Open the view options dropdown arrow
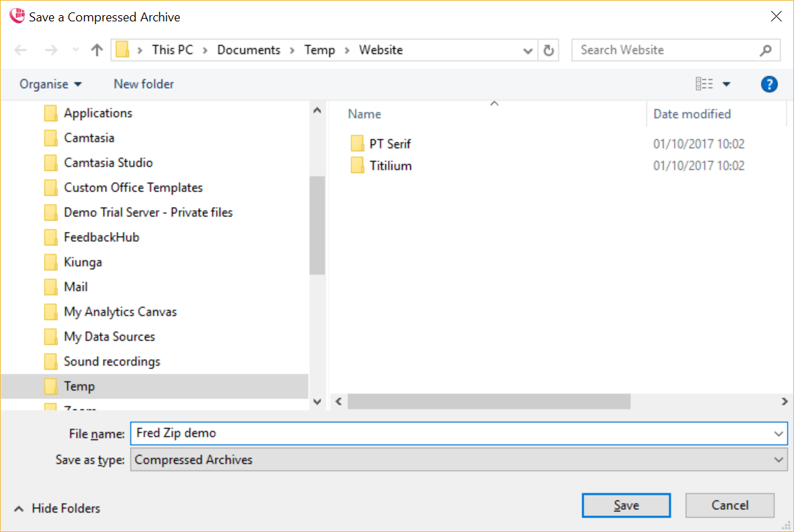The image size is (794, 532). [726, 84]
